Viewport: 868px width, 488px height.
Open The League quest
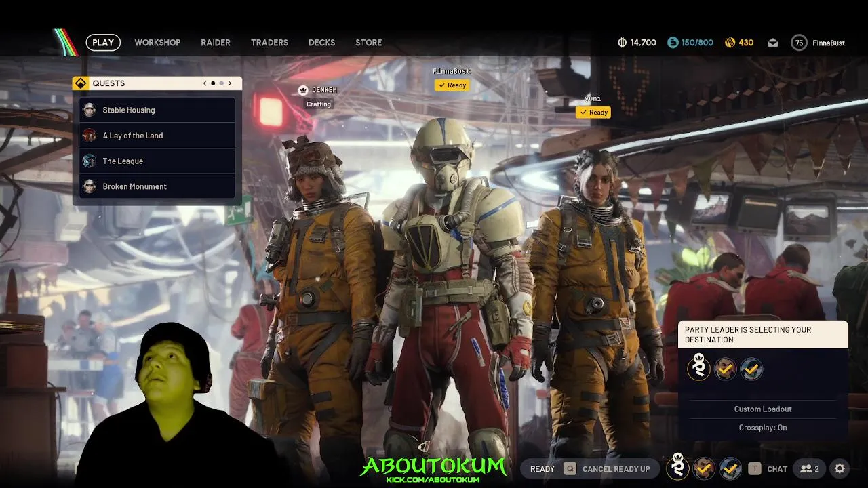click(157, 161)
